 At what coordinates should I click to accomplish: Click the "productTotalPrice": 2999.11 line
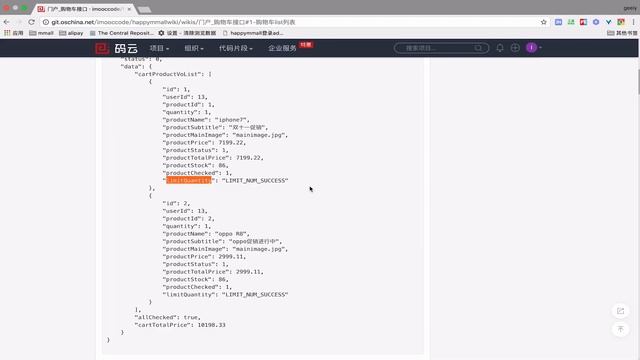pos(213,272)
